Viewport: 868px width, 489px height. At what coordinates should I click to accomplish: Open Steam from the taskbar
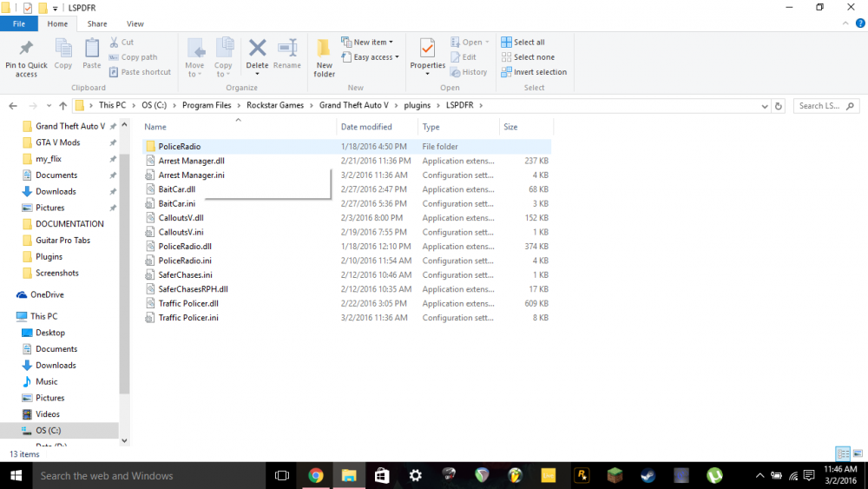(648, 476)
